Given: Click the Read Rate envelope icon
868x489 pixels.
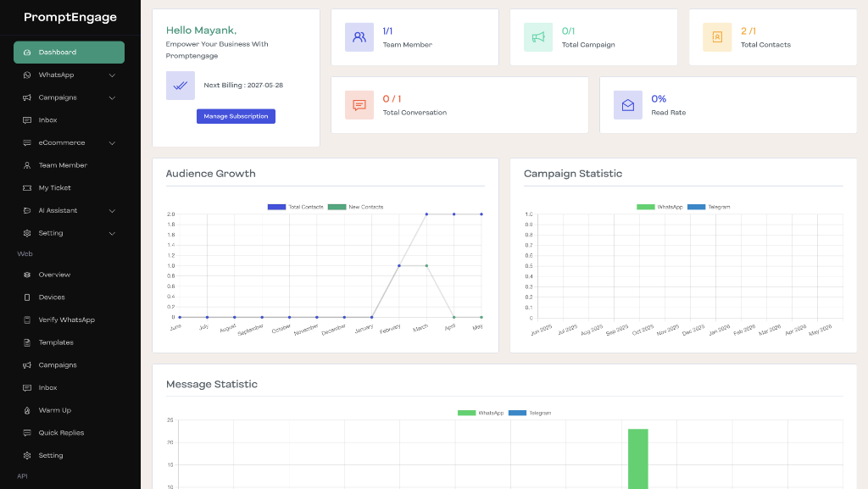Looking at the screenshot, I should pos(628,105).
